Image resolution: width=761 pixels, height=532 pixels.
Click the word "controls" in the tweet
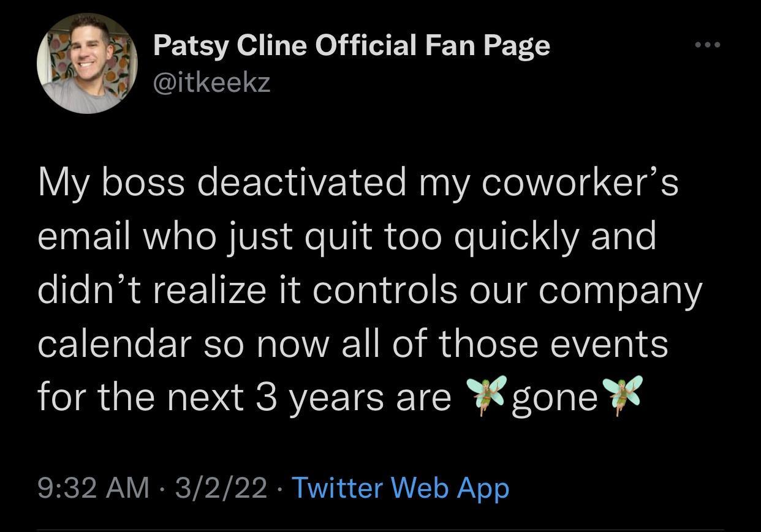coord(385,290)
